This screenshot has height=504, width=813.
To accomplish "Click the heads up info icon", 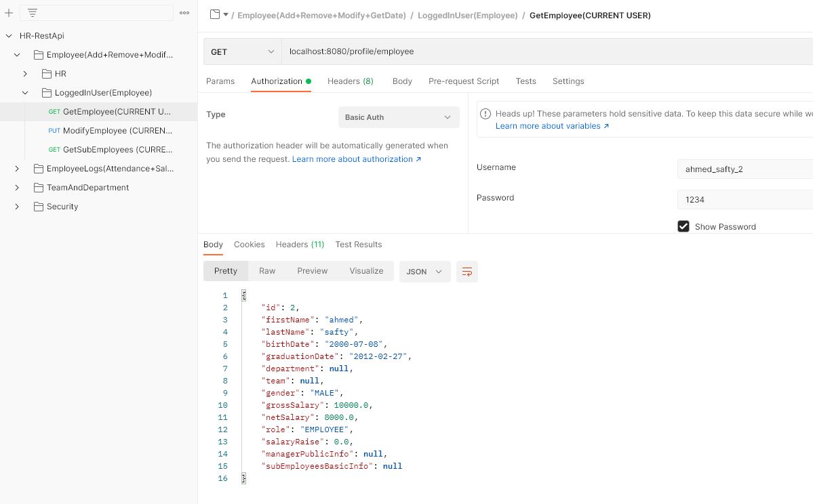I will [485, 113].
